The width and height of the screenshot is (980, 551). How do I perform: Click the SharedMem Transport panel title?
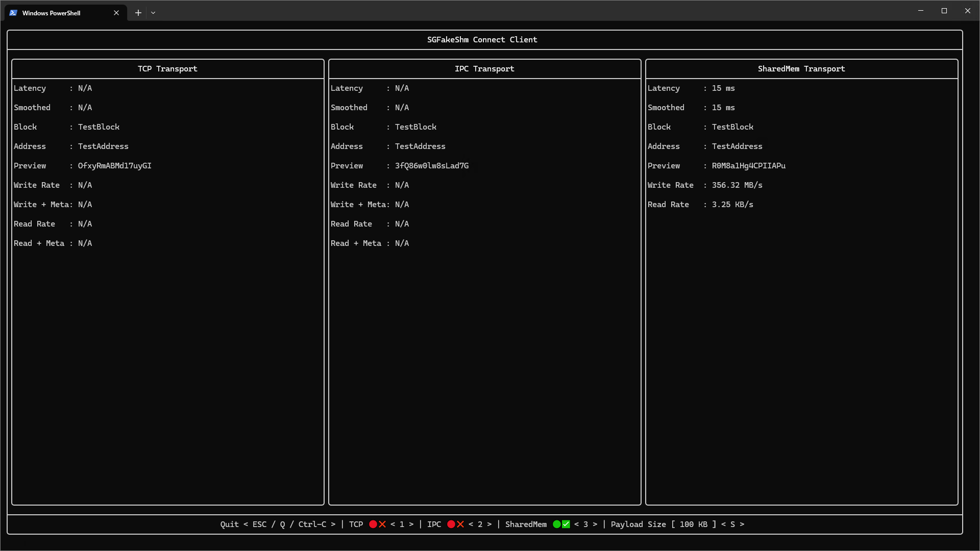(x=801, y=69)
